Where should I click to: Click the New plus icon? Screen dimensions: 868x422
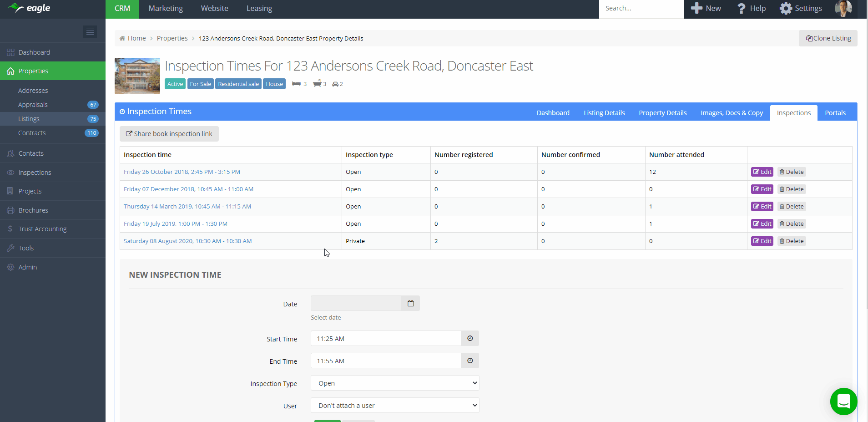coord(696,9)
